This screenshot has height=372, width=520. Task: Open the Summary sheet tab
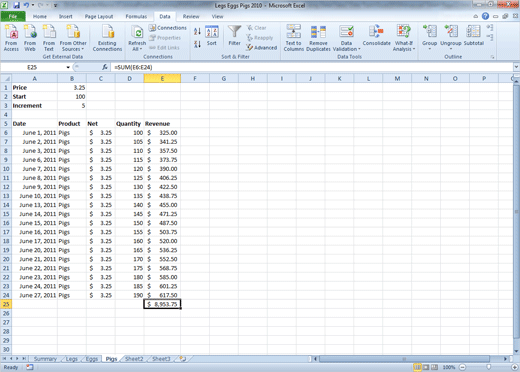[x=45, y=359]
